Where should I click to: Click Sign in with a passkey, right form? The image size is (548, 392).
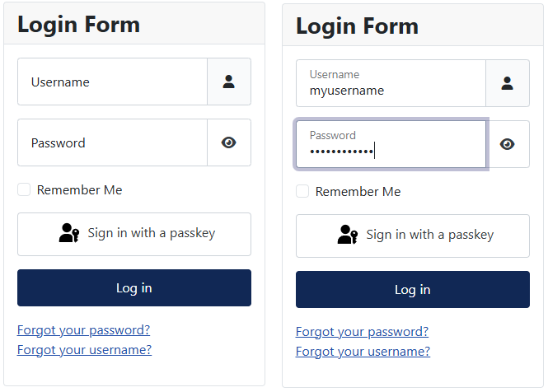(413, 236)
